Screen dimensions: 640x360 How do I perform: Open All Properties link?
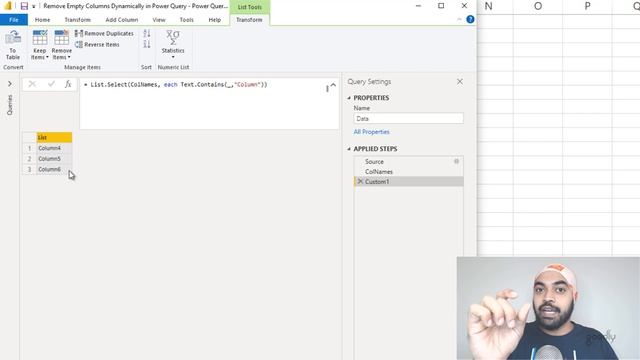tap(371, 132)
